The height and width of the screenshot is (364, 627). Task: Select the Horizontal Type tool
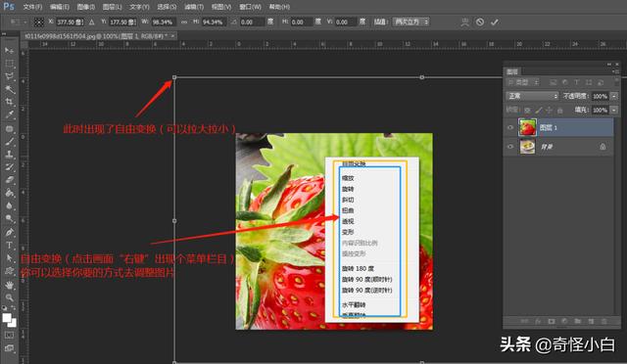coord(9,246)
